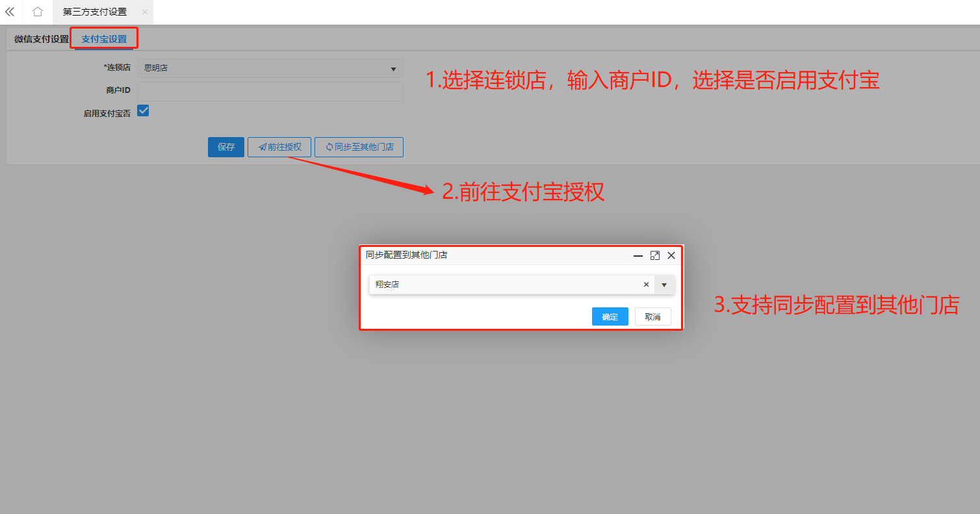Go to the home page icon

(38, 12)
